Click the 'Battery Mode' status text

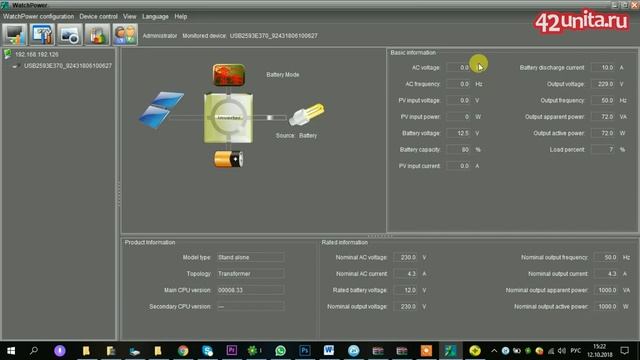[x=282, y=75]
